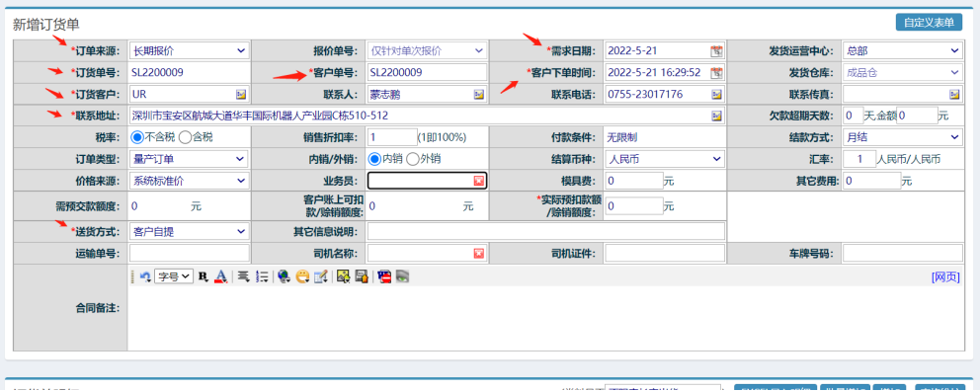Viewport: 980px width, 391px height.
Task: Insert an emoticon using the smiley icon
Action: click(302, 276)
